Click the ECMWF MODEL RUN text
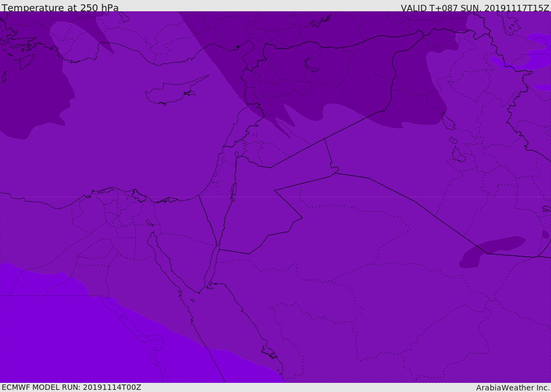 pyautogui.click(x=71, y=387)
